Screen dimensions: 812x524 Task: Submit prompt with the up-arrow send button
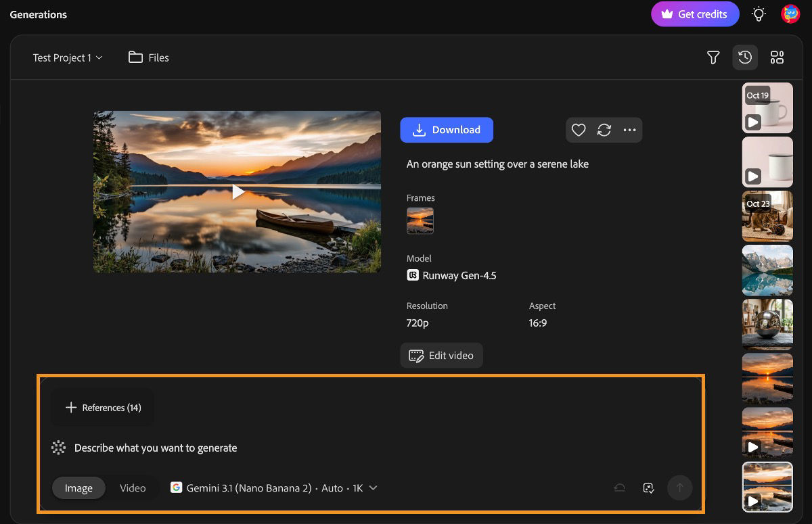click(x=680, y=487)
